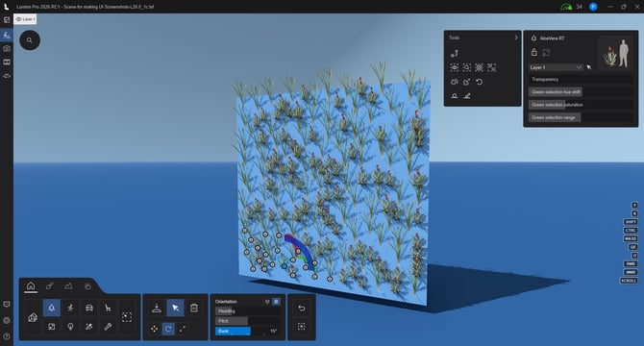The width and height of the screenshot is (644, 346).
Task: Select the Lights bulb category icon
Action: [70, 327]
